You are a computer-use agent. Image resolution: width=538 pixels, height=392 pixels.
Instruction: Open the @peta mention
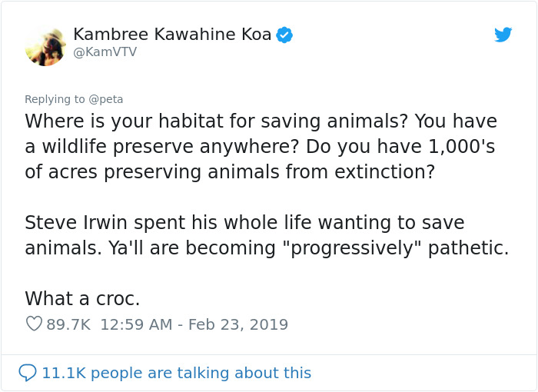pyautogui.click(x=106, y=99)
